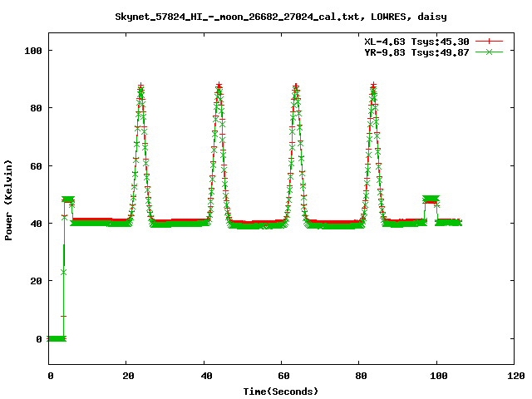This screenshot has height=399, width=532.
Task: Click the y-axis tick label 80
Action: [x=36, y=108]
